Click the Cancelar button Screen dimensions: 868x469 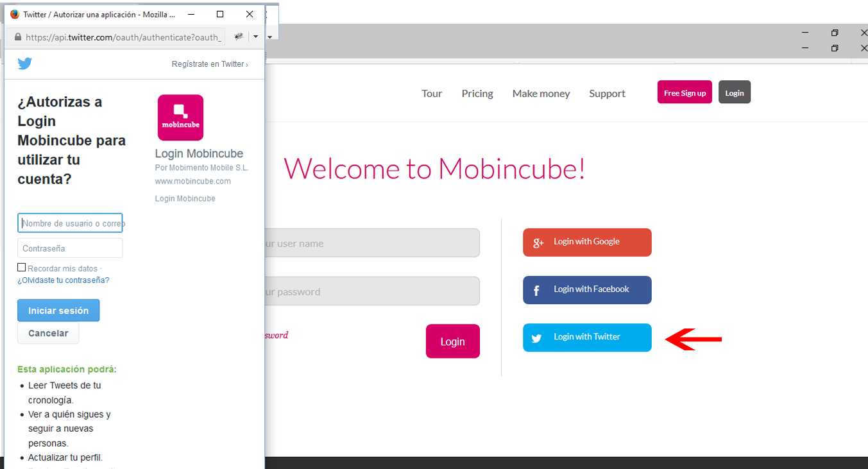pos(48,334)
